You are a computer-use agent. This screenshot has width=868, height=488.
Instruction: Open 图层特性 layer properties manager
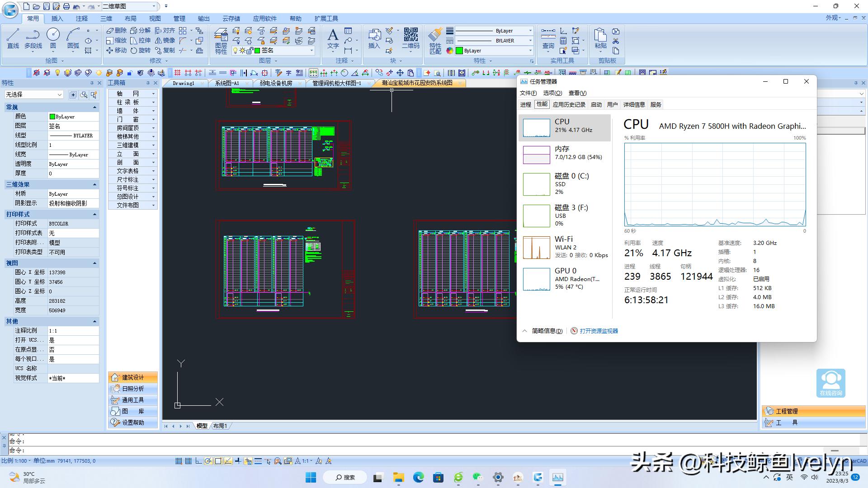[x=221, y=41]
